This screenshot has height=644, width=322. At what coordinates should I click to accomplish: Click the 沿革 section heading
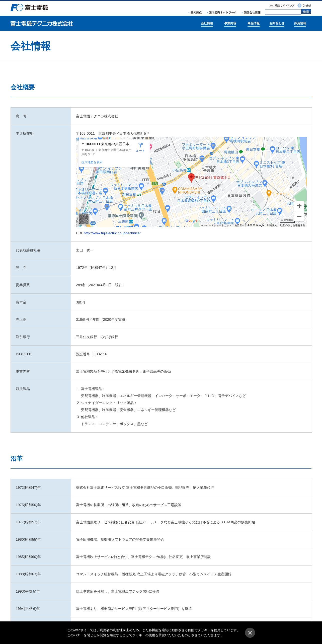(x=17, y=459)
